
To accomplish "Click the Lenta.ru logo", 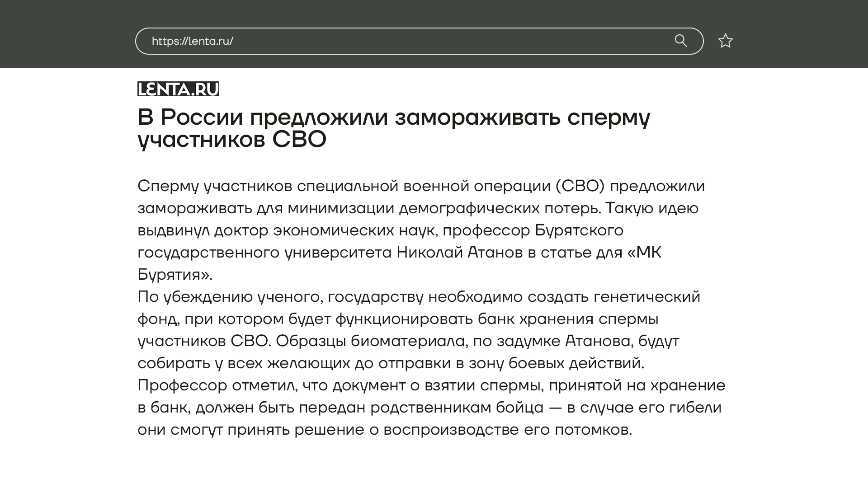I will tap(178, 89).
